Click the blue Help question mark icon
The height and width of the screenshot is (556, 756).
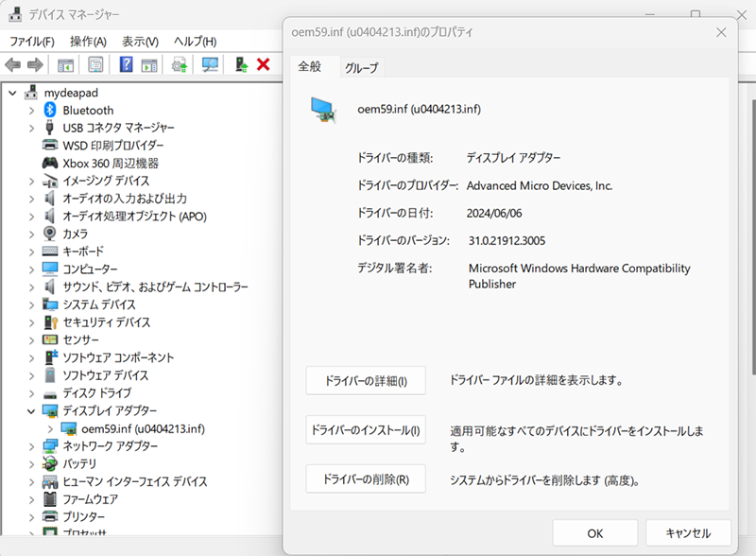(x=125, y=65)
